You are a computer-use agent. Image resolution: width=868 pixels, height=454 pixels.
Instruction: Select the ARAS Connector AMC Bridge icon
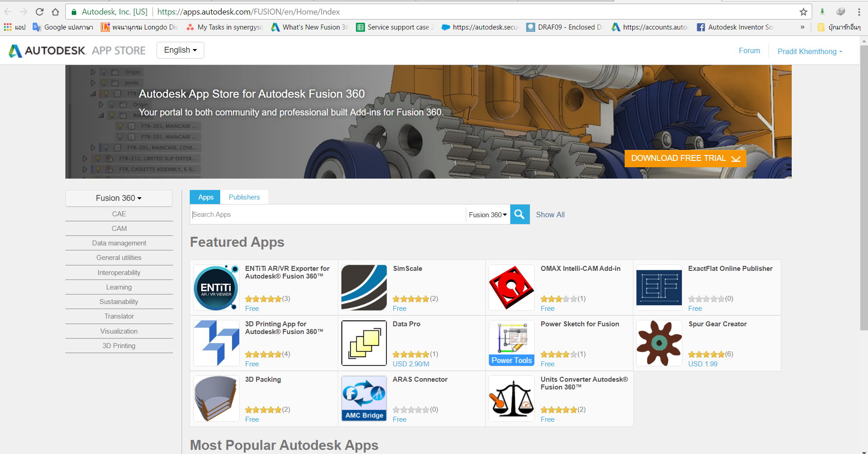tap(364, 398)
